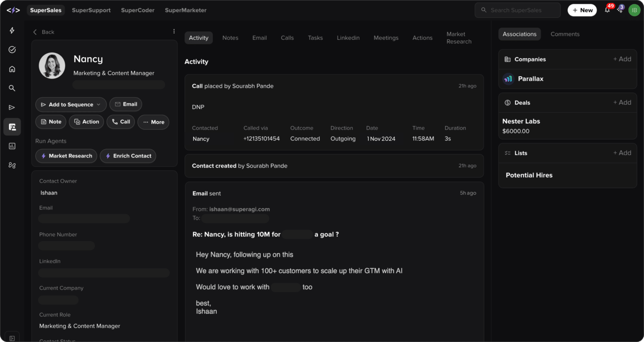This screenshot has width=644, height=342.
Task: Click the New button in header
Action: [x=582, y=10]
